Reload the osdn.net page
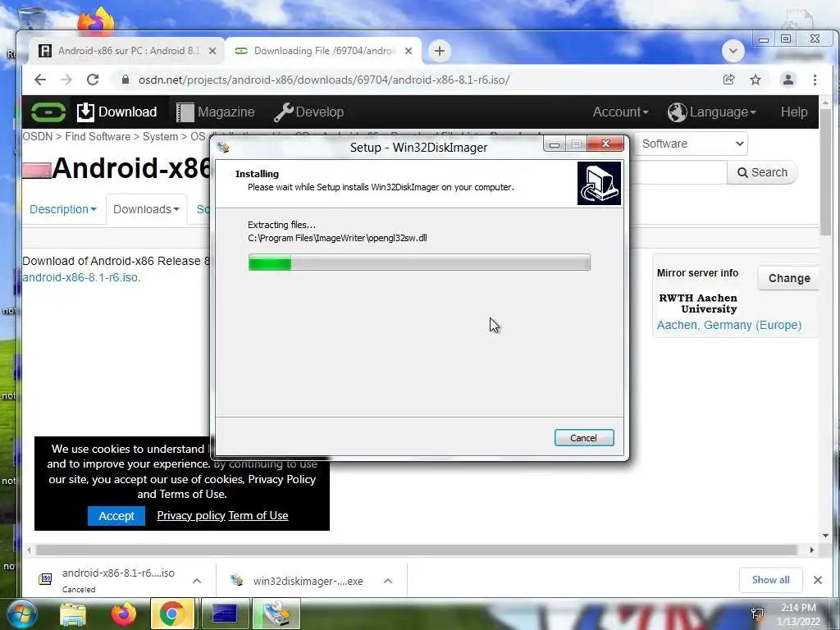This screenshot has width=840, height=630. (93, 80)
